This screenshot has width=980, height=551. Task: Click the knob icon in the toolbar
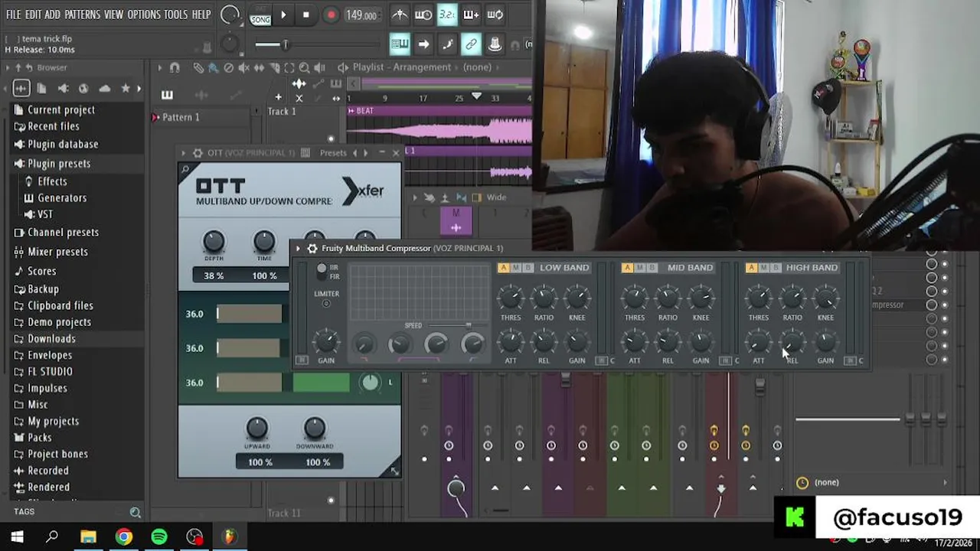[x=495, y=44]
